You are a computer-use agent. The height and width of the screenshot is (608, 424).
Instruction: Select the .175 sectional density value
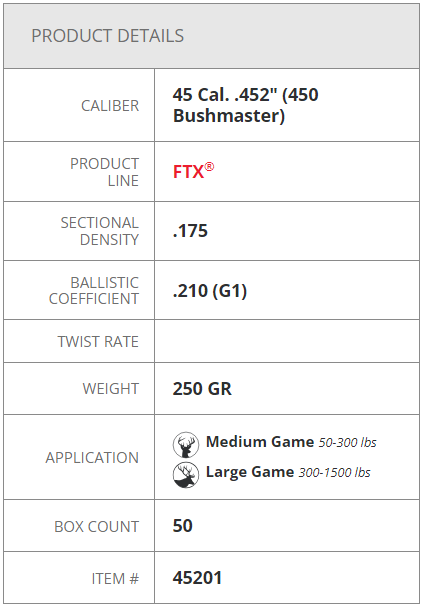190,231
